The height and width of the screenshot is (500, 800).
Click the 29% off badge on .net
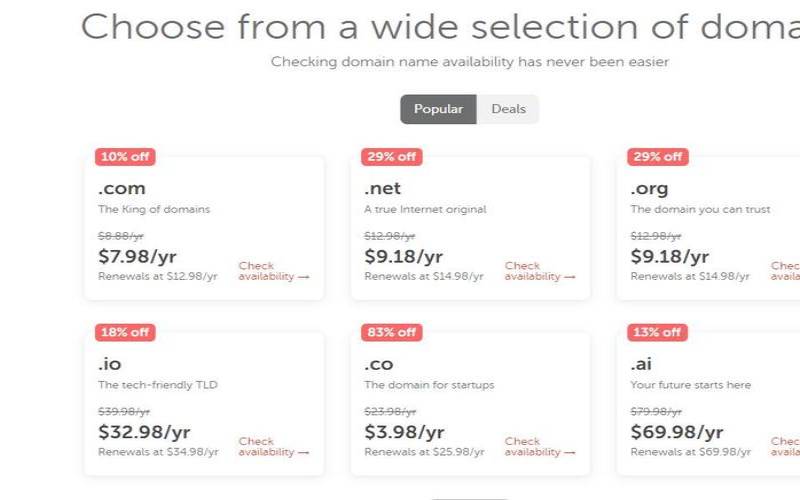point(391,156)
